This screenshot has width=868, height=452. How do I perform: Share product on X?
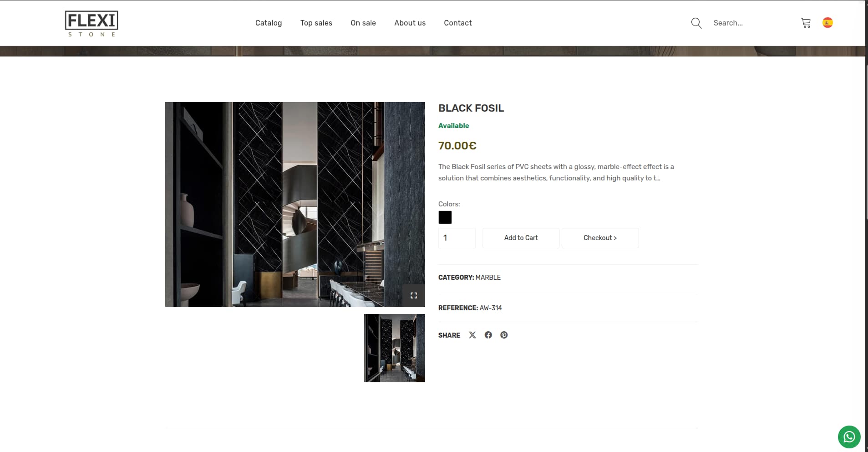[472, 335]
